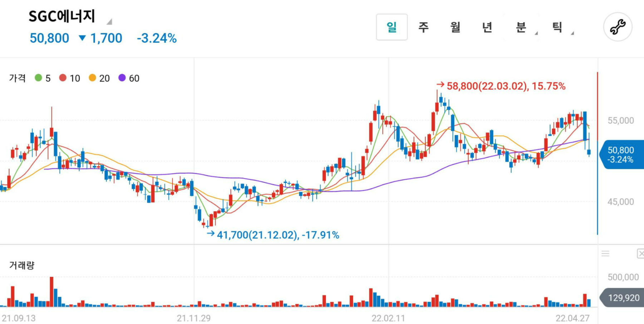
Task: Switch to the 년 (yearly) chart tab
Action: (487, 27)
